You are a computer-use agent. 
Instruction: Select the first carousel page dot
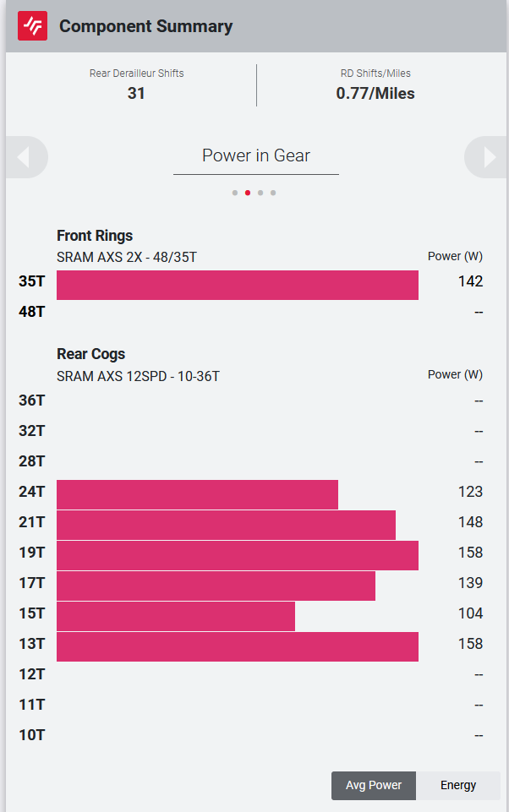pyautogui.click(x=235, y=193)
